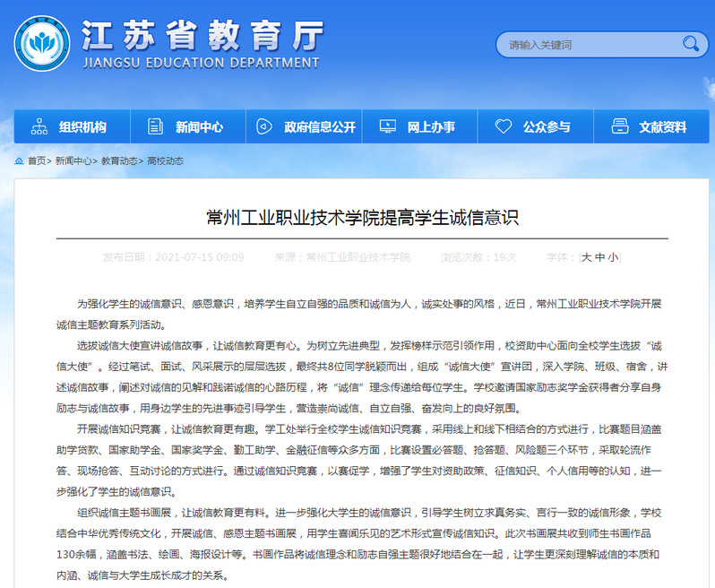This screenshot has height=588, width=715.
Task: Set font size to 中 (medium)
Action: click(x=599, y=257)
